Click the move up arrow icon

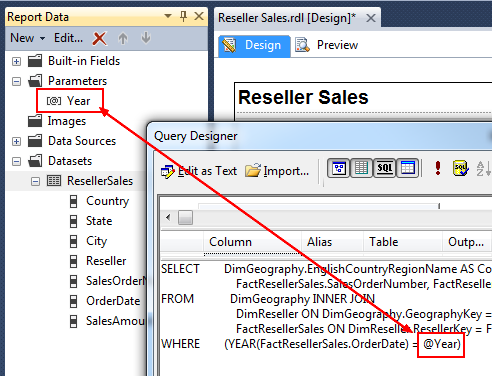(x=123, y=38)
